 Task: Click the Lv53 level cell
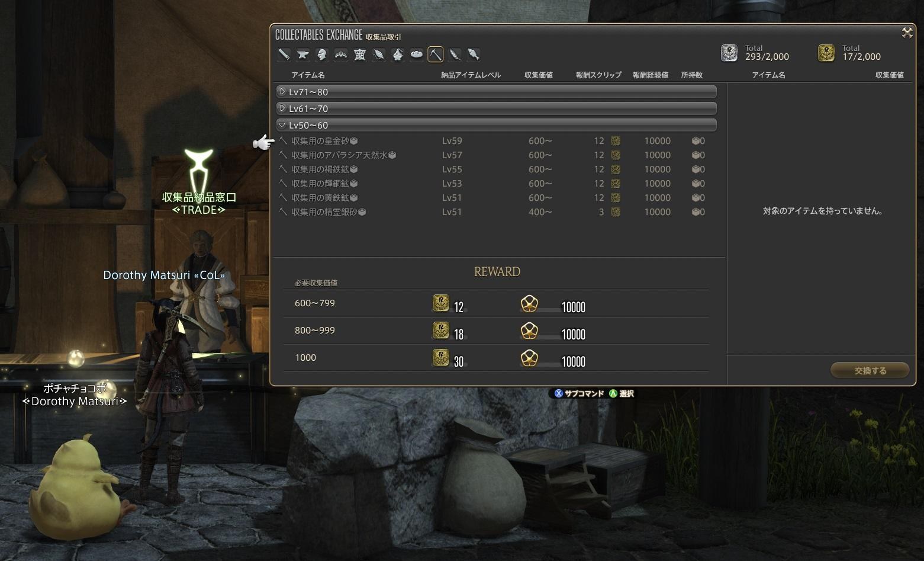(452, 184)
